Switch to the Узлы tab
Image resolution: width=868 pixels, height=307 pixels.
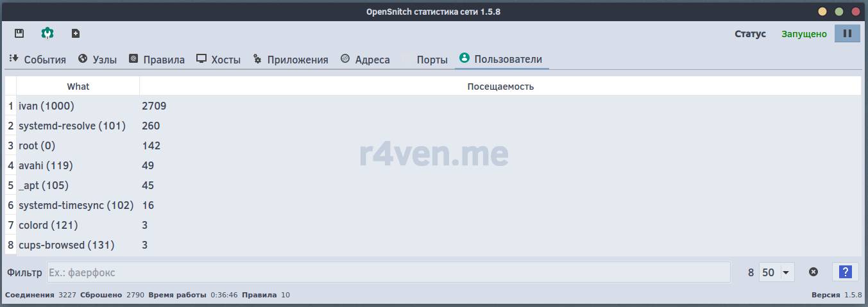[98, 60]
